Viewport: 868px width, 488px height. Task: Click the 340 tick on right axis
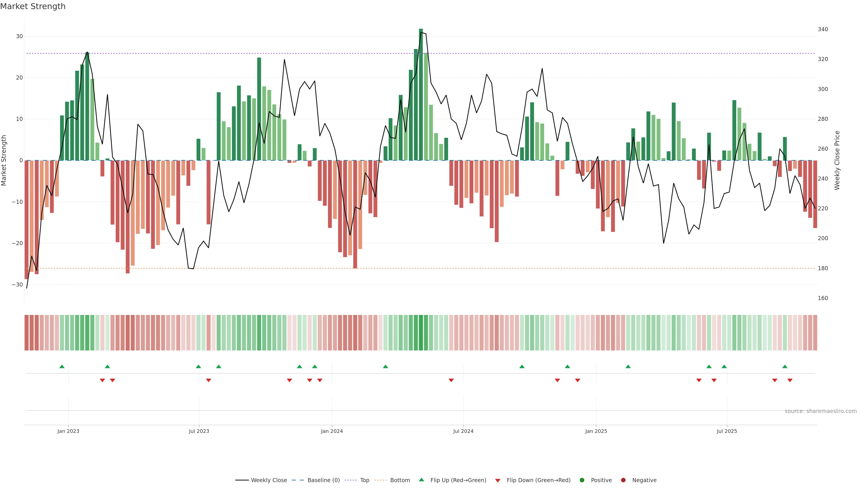[x=823, y=29]
